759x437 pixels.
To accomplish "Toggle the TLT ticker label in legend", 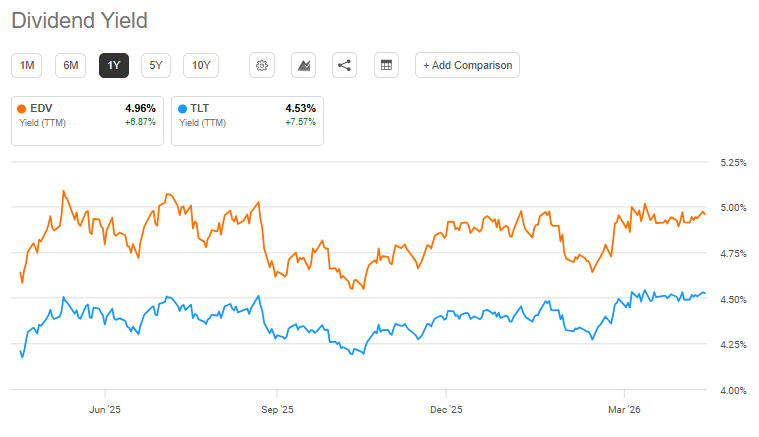I will point(201,108).
